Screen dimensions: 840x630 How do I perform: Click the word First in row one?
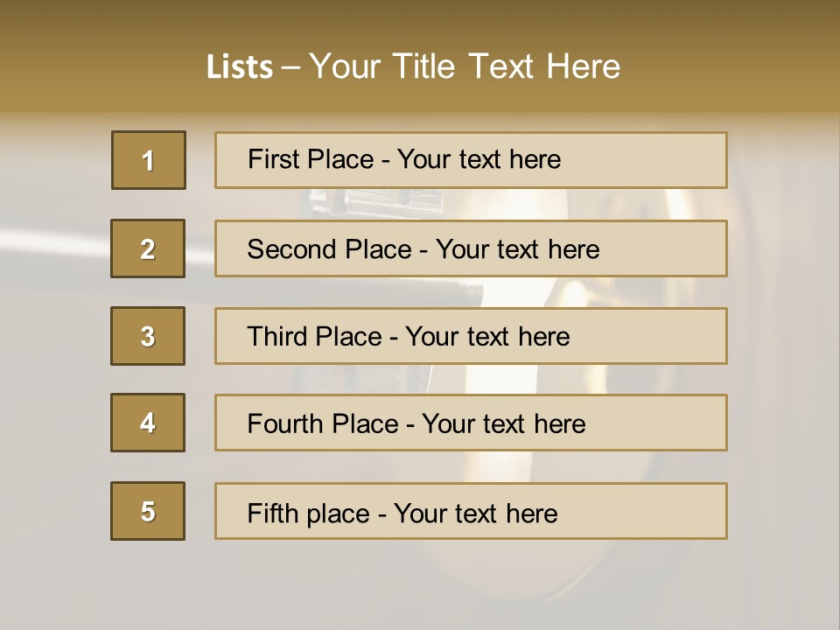coord(271,159)
